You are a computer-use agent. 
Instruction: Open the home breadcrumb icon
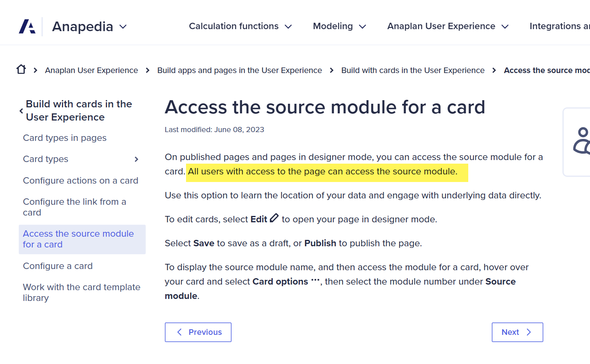pyautogui.click(x=21, y=69)
